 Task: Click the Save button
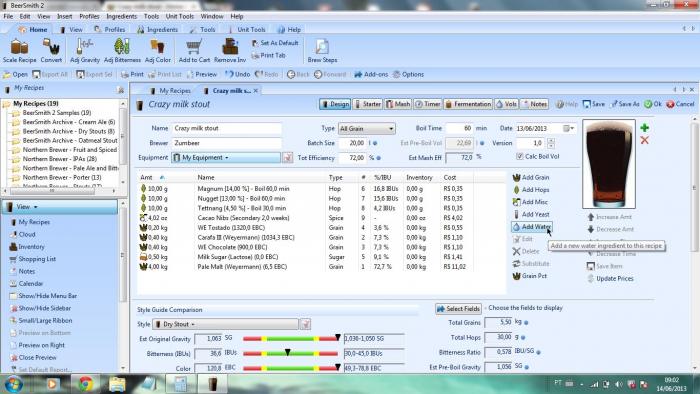tap(594, 104)
